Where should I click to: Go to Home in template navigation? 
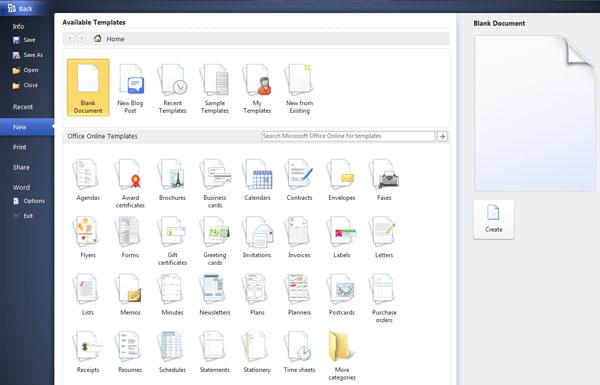point(109,39)
